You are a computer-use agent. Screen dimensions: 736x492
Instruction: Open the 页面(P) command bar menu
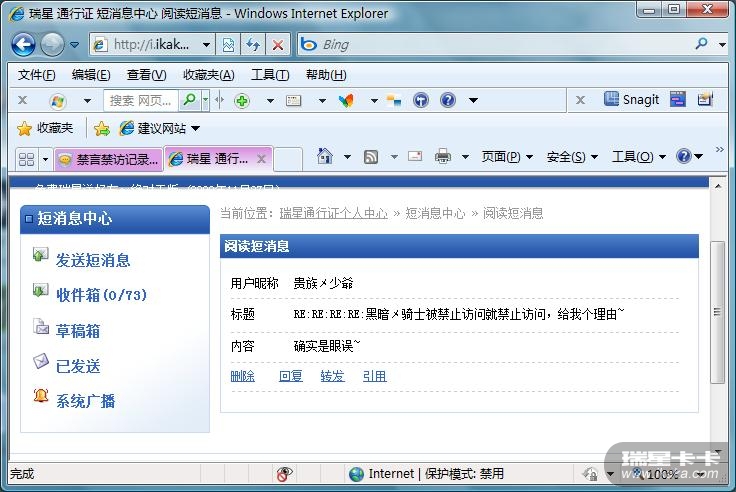[x=507, y=157]
